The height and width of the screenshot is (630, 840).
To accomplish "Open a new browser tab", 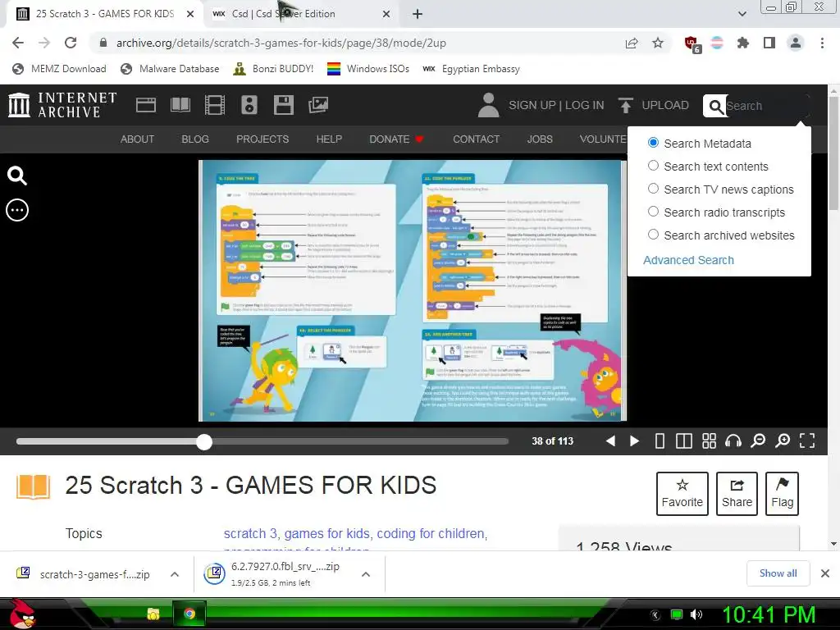I will coord(418,14).
